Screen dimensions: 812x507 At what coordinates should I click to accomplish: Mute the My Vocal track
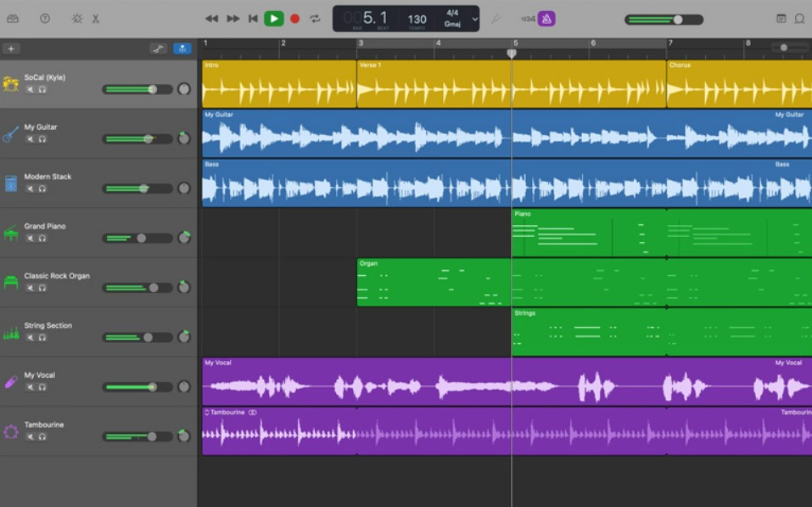(x=31, y=387)
